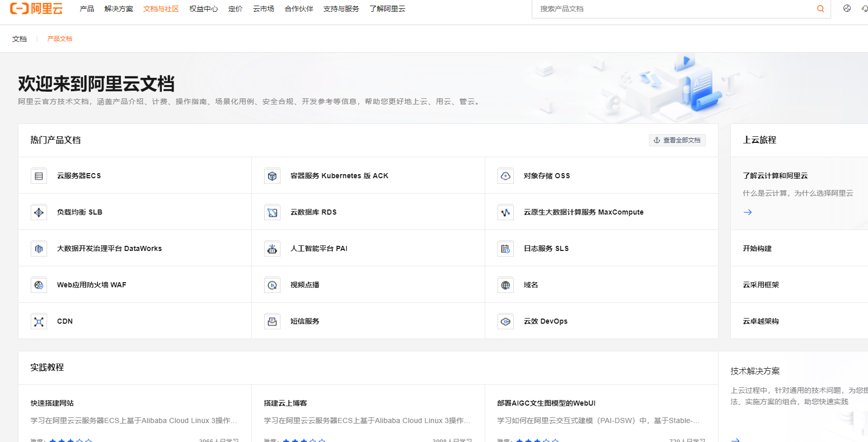868x442 pixels.
Task: Click the search magnifier icon
Action: [x=820, y=9]
